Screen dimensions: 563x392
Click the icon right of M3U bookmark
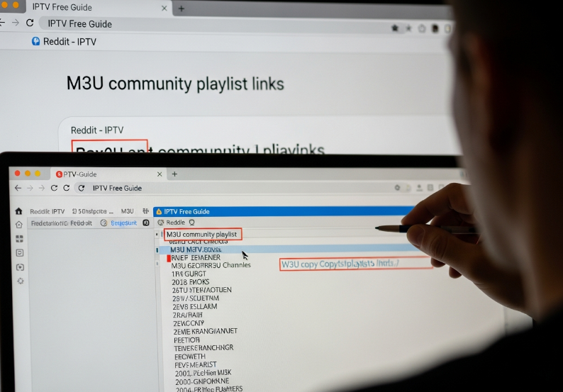145,211
